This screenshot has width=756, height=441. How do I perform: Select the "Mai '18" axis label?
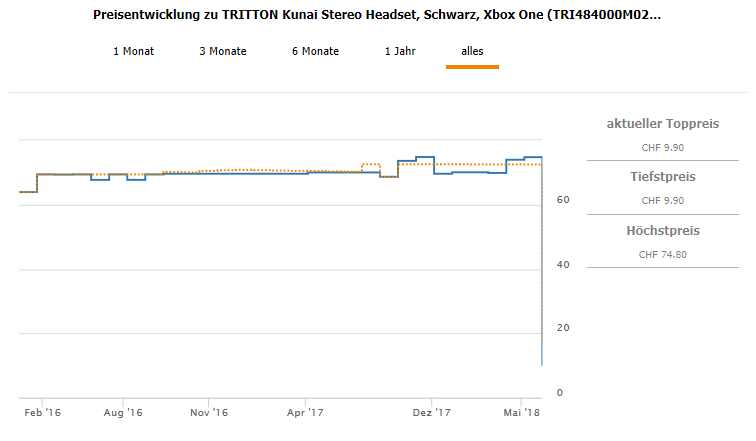523,412
